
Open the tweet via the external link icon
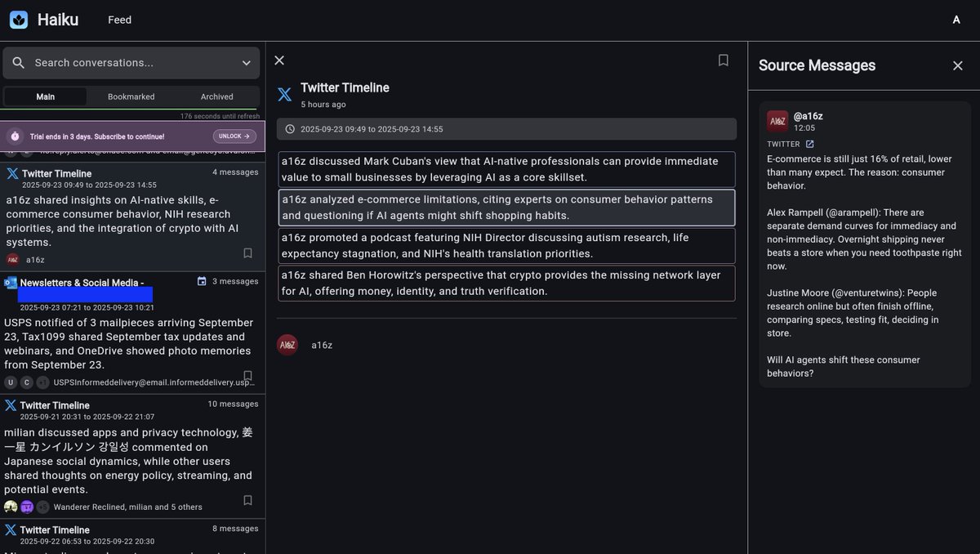(810, 144)
